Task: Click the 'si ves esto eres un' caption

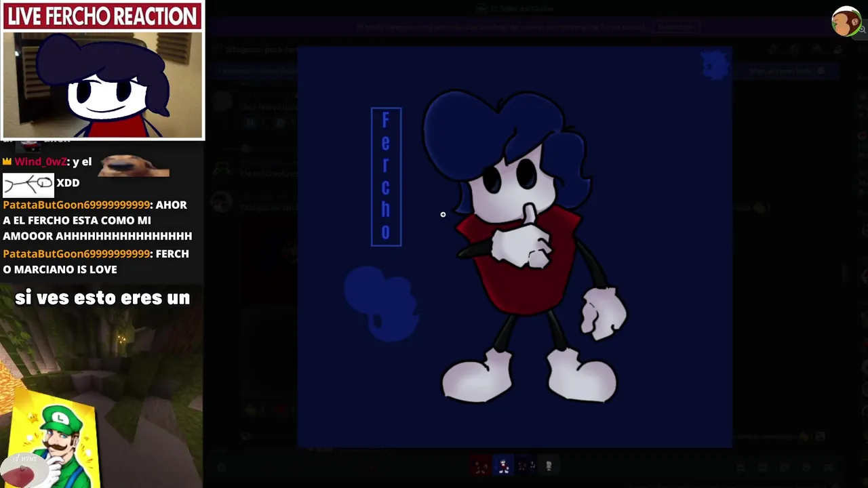Action: click(102, 298)
